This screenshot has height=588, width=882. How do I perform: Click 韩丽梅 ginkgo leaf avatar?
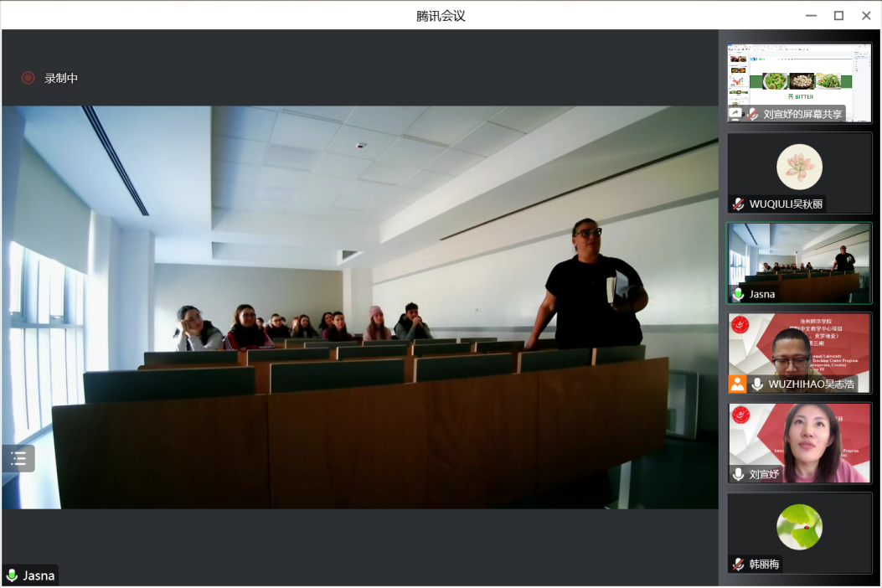point(799,527)
